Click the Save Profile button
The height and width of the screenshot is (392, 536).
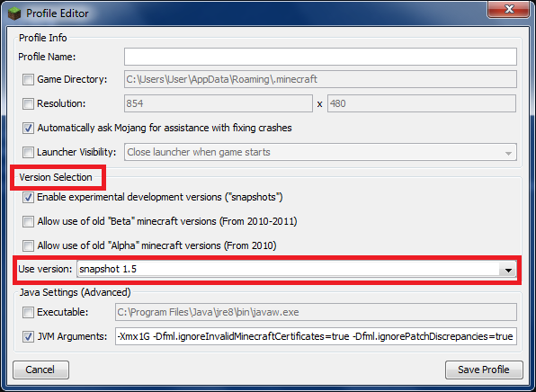484,370
